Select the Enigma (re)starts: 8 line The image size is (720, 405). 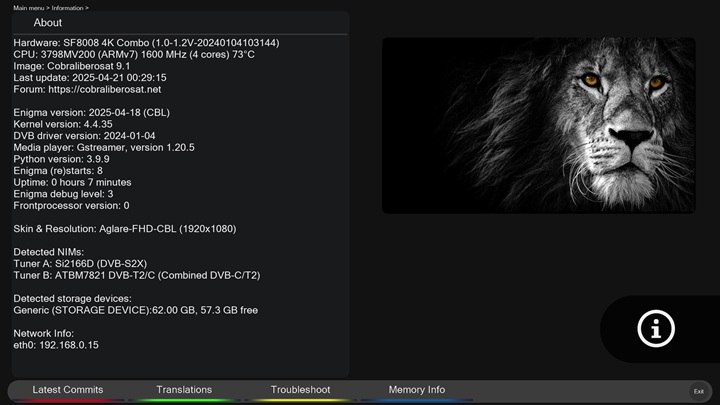[58, 171]
